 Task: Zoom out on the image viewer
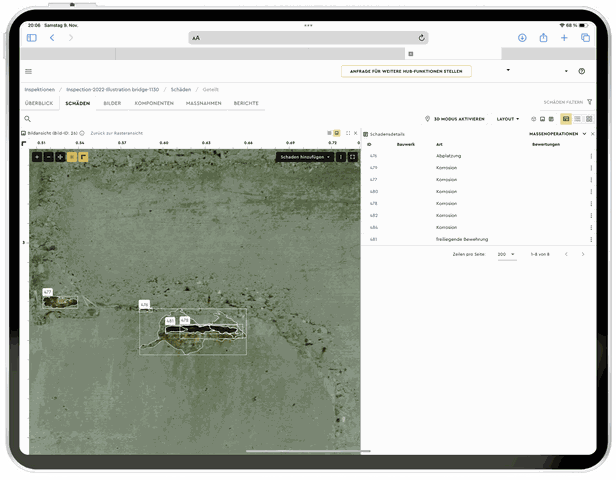pos(49,157)
